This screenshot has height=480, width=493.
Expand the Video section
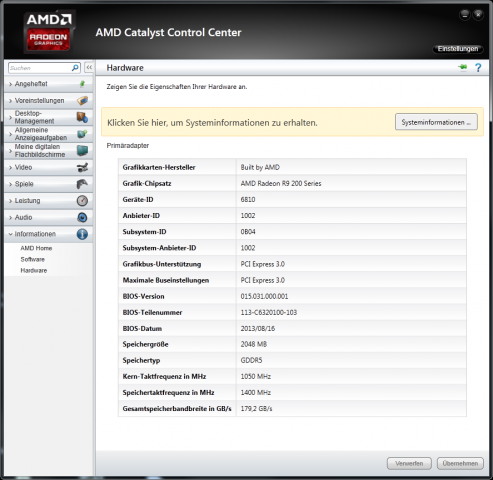49,167
